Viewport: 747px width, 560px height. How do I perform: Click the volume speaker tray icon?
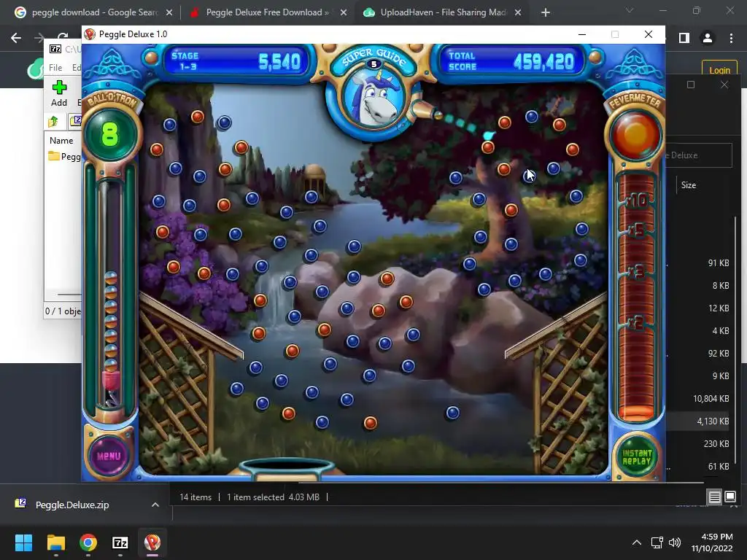(x=675, y=542)
